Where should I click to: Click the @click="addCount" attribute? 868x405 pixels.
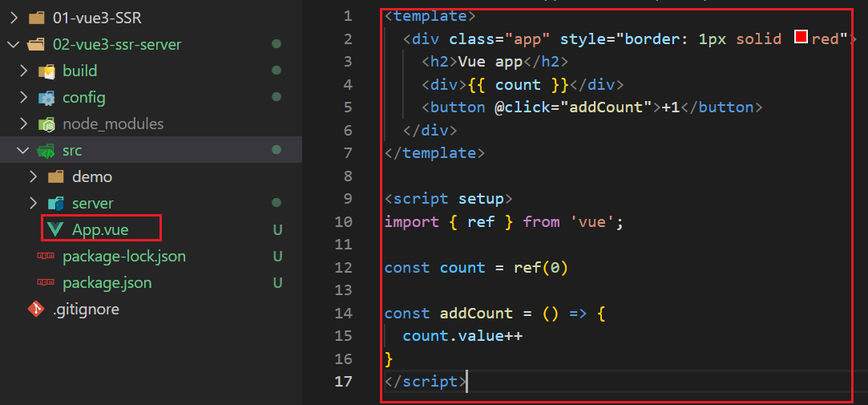pyautogui.click(x=574, y=107)
